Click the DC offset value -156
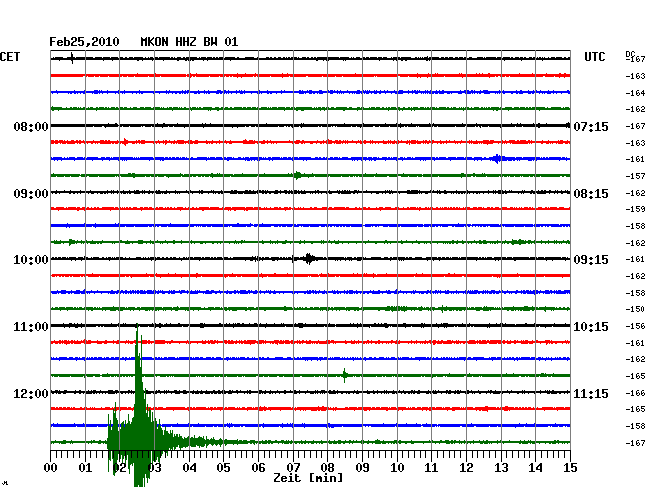The width and height of the screenshot is (650, 494). 635,326
